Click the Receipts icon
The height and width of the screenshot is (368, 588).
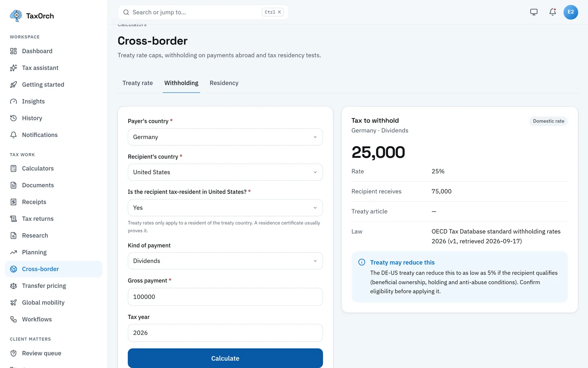(14, 202)
